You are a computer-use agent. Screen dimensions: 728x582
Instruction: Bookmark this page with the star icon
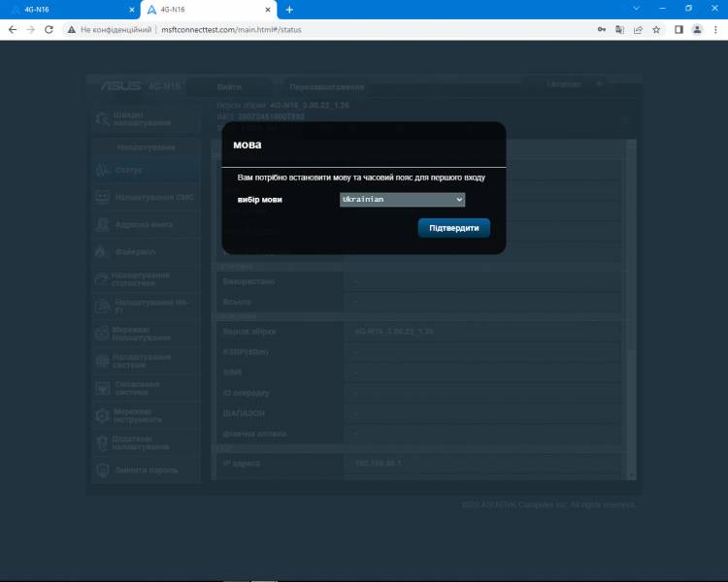pos(656,30)
